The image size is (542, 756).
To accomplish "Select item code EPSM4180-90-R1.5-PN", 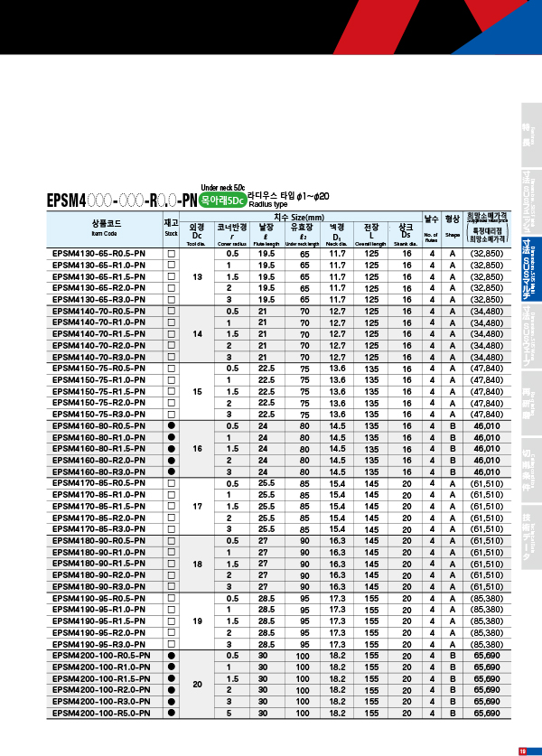I will pyautogui.click(x=98, y=564).
